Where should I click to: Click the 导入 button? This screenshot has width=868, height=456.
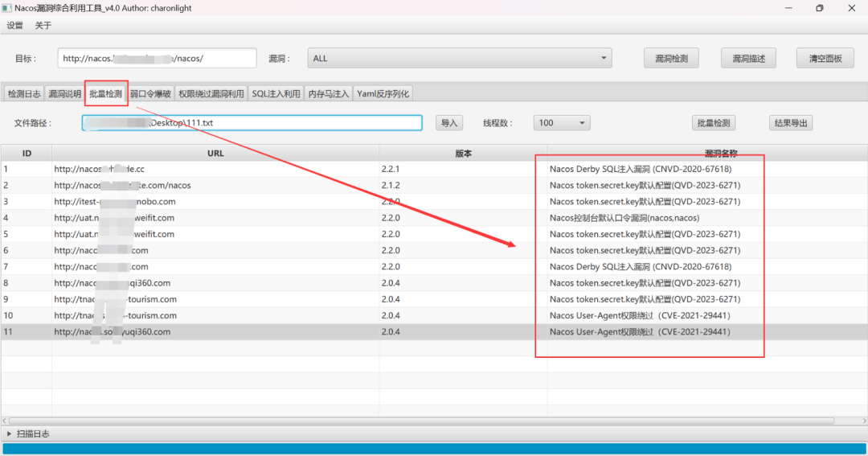[449, 123]
